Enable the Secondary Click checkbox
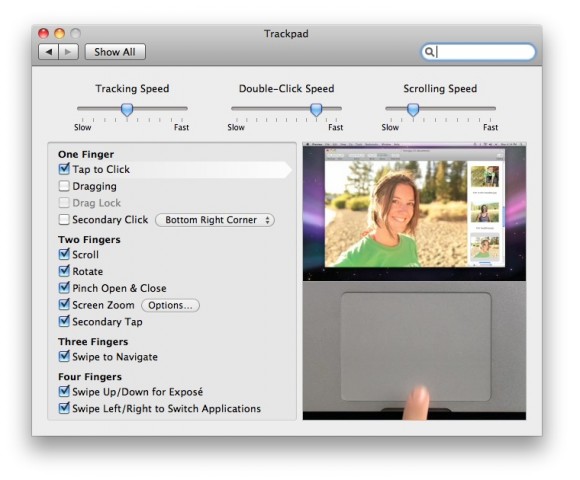Image resolution: width=580 pixels, height=480 pixels. 64,219
